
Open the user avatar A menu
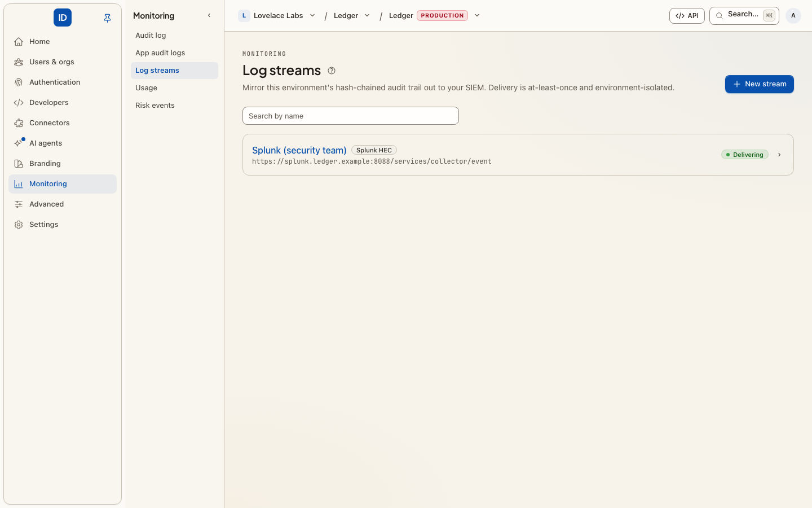(x=793, y=16)
